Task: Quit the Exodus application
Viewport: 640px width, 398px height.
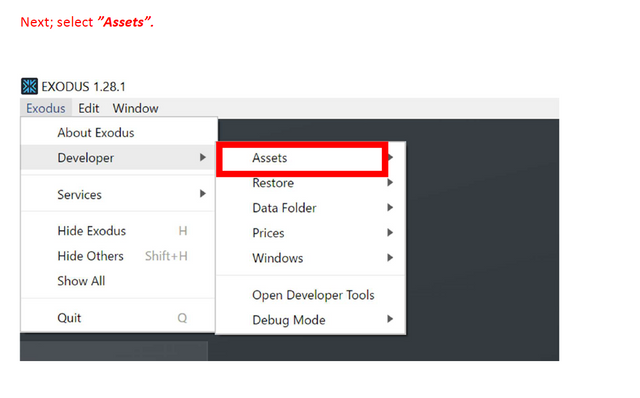Action: point(118,318)
